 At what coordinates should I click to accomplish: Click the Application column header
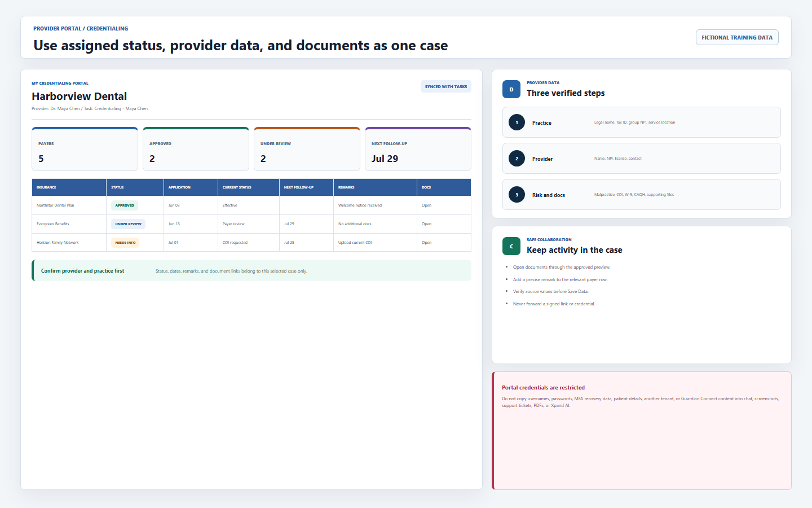pos(191,187)
